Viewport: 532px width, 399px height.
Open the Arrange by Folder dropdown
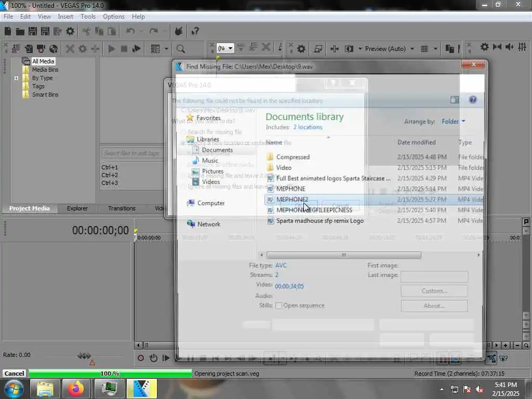(453, 122)
